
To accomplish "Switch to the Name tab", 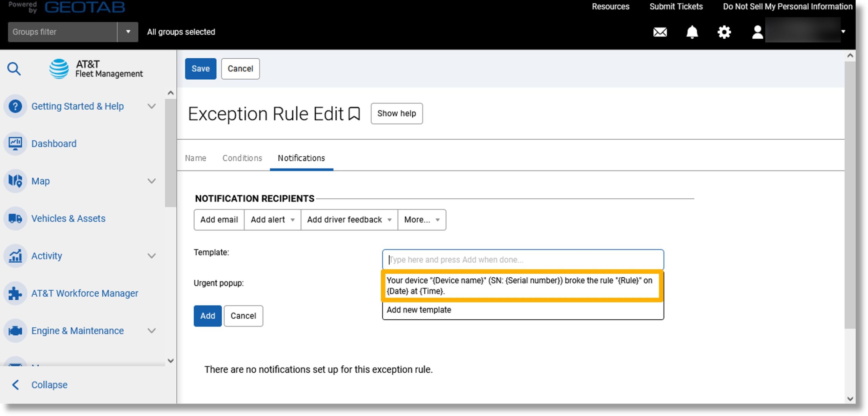I will click(195, 158).
